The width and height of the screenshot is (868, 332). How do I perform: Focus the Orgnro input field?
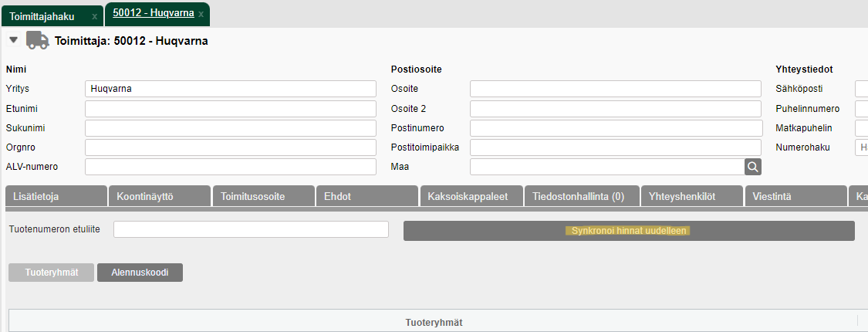[x=230, y=147]
